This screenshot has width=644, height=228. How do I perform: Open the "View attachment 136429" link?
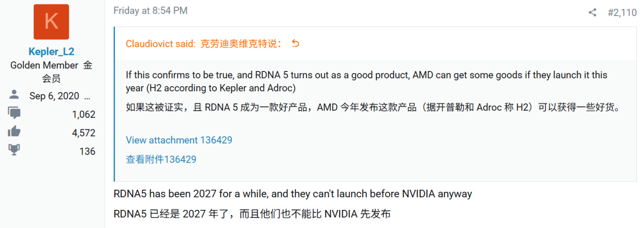(x=179, y=140)
